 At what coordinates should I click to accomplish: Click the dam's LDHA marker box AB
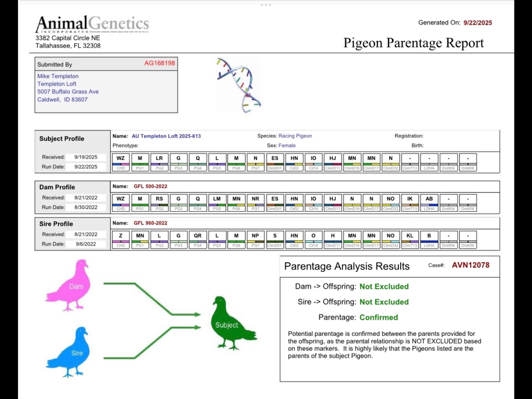pyautogui.click(x=429, y=199)
